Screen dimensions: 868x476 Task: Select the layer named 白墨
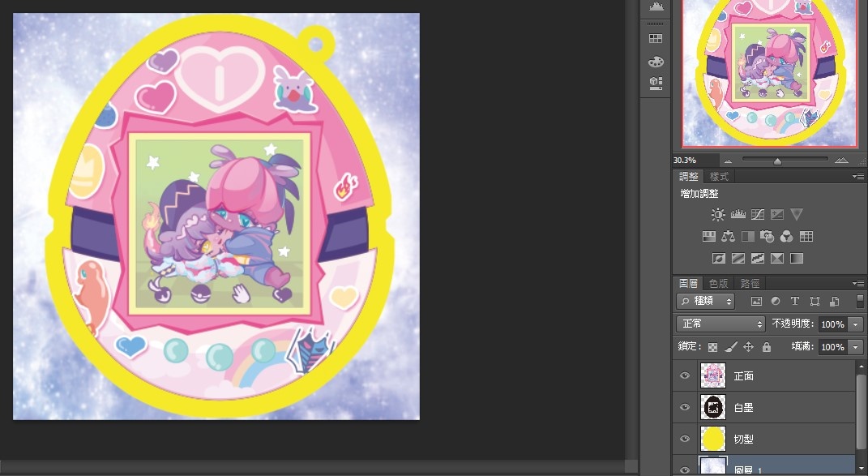pos(743,408)
